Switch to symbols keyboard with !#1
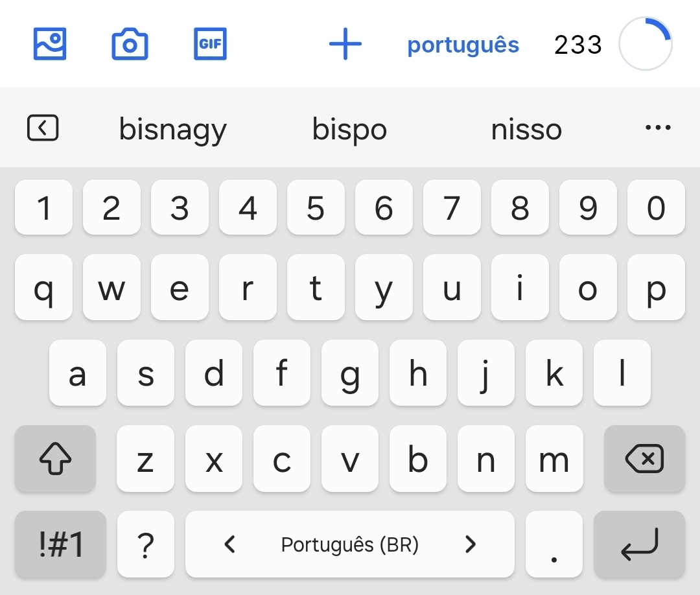 (x=60, y=544)
